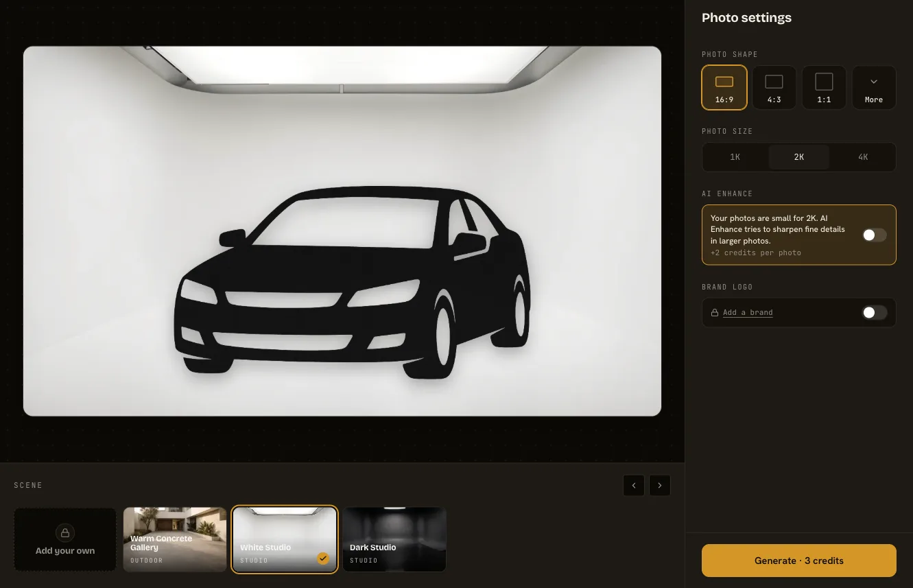Image resolution: width=913 pixels, height=588 pixels.
Task: Set photo size to 1K
Action: point(735,157)
